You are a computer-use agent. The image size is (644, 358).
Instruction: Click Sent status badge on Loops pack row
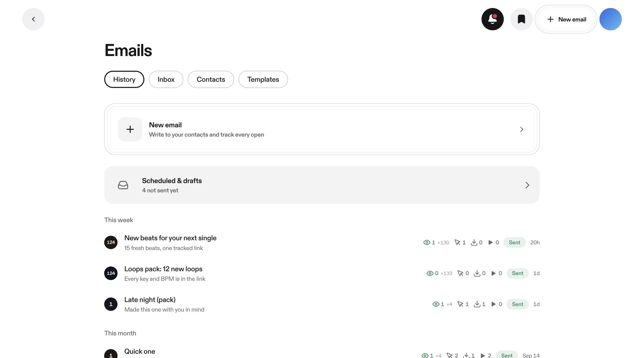pos(517,273)
